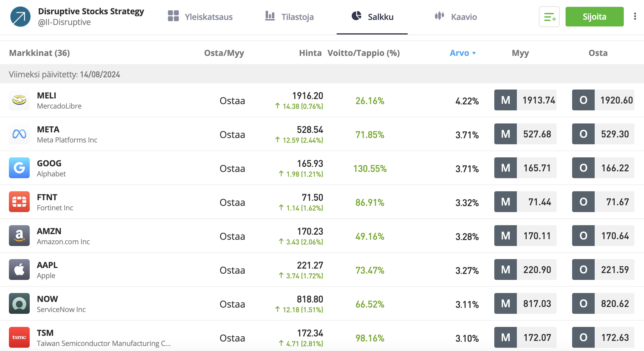Image resolution: width=644 pixels, height=351 pixels.
Task: Select the Salkku tab
Action: (372, 17)
